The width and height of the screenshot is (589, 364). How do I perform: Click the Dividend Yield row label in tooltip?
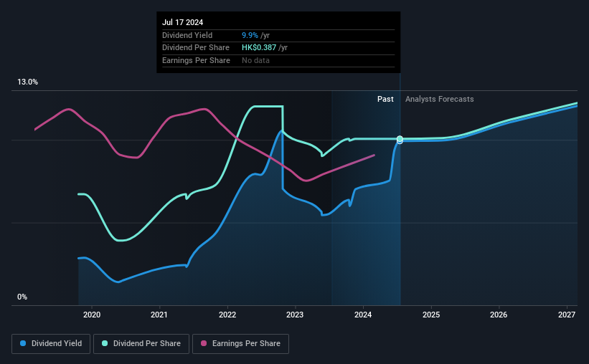click(x=187, y=35)
